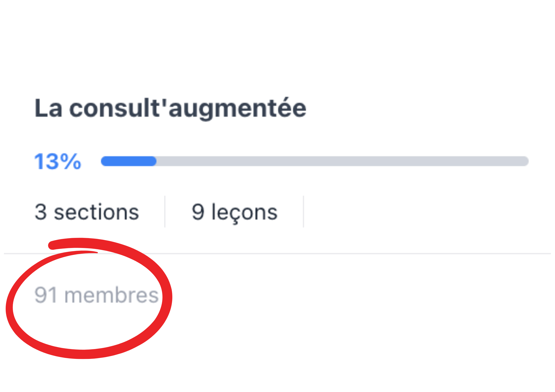The width and height of the screenshot is (555, 392).
Task: Click the lessons counter '9 leçons'
Action: coord(235,211)
